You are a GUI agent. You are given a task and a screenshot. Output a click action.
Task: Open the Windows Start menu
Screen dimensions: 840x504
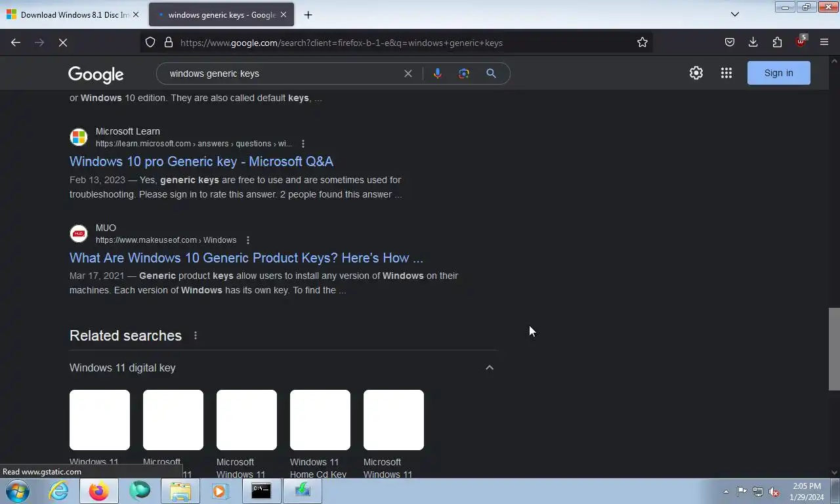coord(18,491)
